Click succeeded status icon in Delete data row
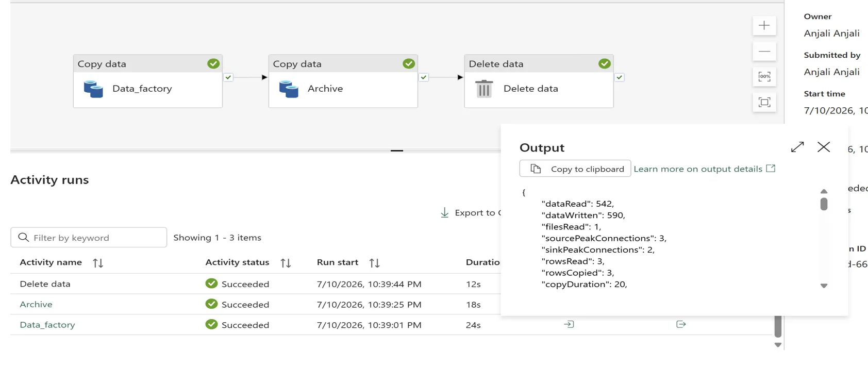The height and width of the screenshot is (366, 868). click(211, 284)
